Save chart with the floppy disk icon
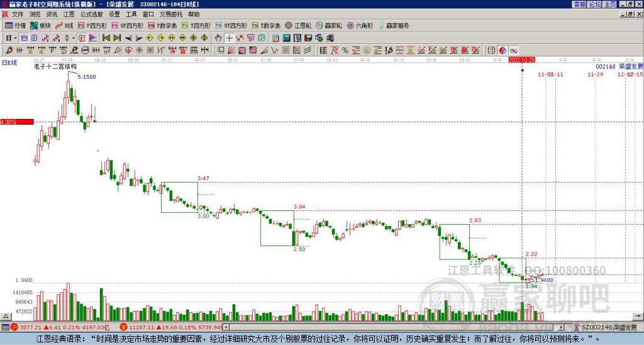Screen dimensions: 644x345 [x=308, y=38]
